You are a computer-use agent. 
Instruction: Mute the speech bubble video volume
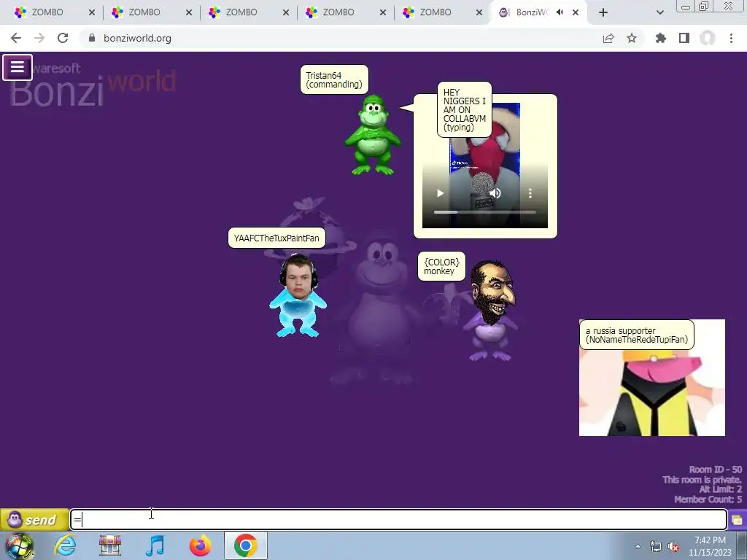click(x=495, y=193)
